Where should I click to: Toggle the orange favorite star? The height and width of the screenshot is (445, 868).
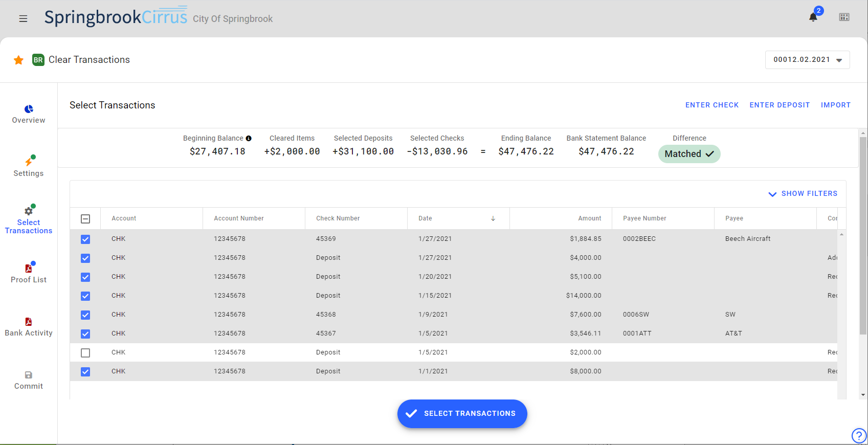tap(19, 60)
